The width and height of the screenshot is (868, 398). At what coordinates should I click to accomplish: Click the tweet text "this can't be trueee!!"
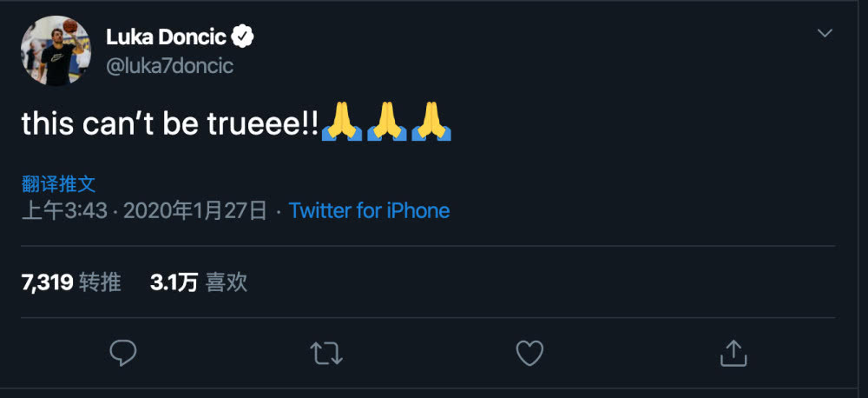[x=170, y=124]
